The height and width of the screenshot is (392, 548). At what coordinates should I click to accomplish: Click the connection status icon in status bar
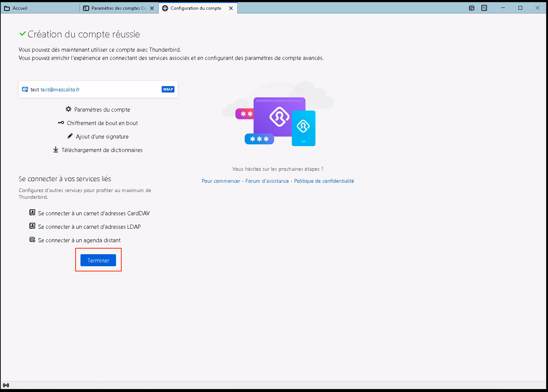pos(6,385)
